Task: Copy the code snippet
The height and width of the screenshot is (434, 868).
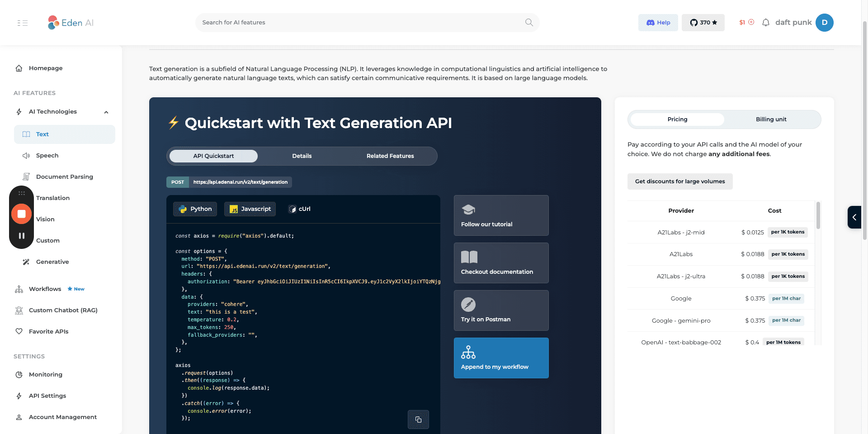Action: pyautogui.click(x=418, y=420)
